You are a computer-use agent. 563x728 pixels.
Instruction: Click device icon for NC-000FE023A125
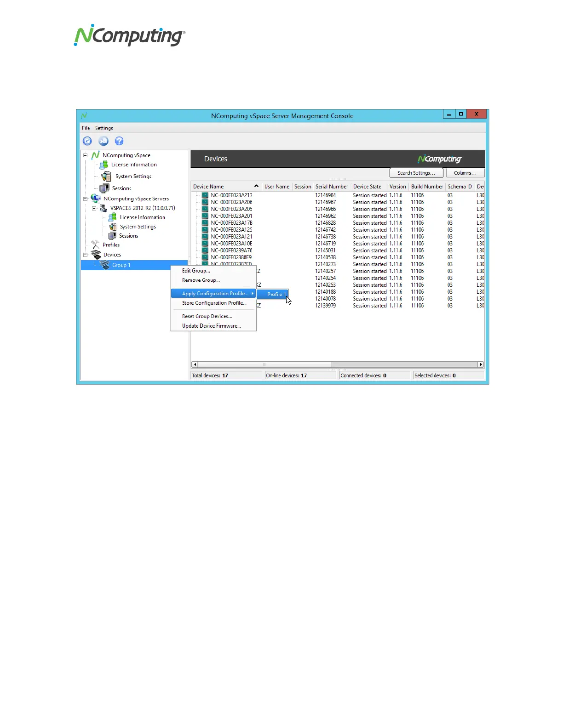(x=205, y=230)
